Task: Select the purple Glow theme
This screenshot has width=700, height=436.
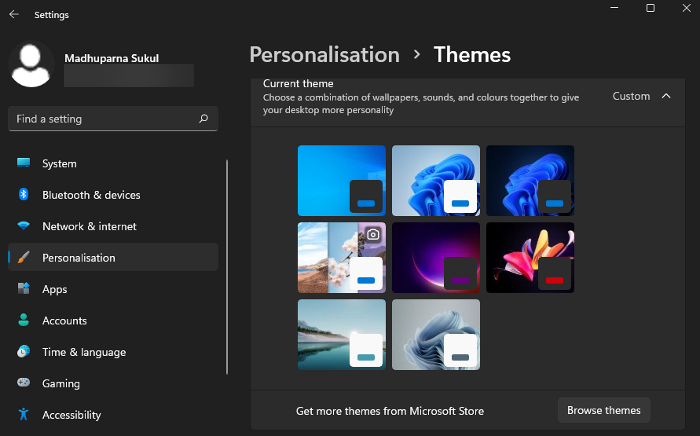Action: tap(436, 257)
